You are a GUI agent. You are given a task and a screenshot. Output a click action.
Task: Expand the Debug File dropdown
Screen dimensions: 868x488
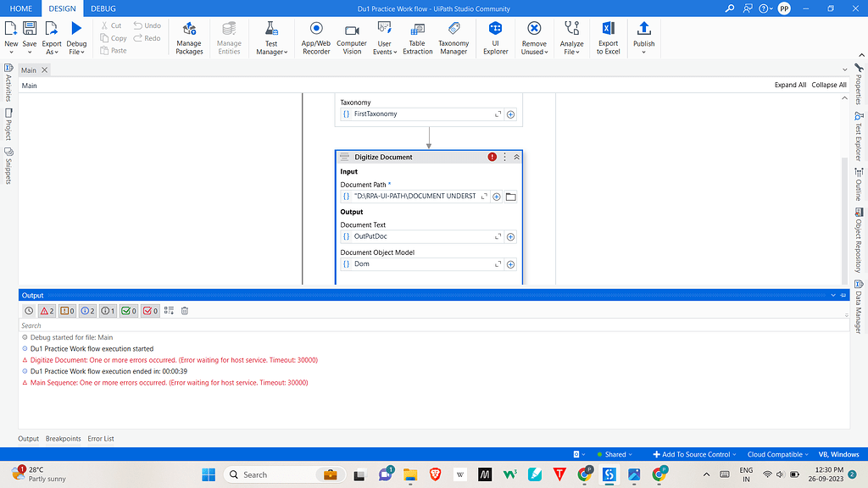pos(76,38)
